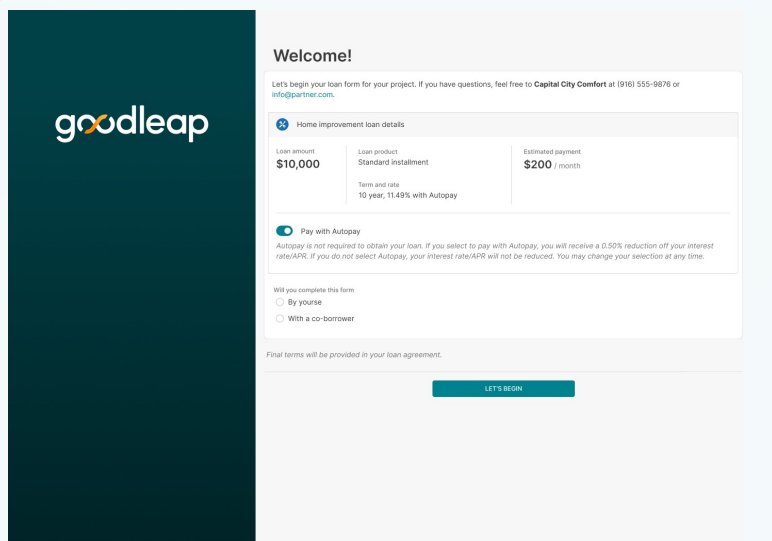
Task: Click the home improvement tools icon
Action: pyautogui.click(x=282, y=125)
